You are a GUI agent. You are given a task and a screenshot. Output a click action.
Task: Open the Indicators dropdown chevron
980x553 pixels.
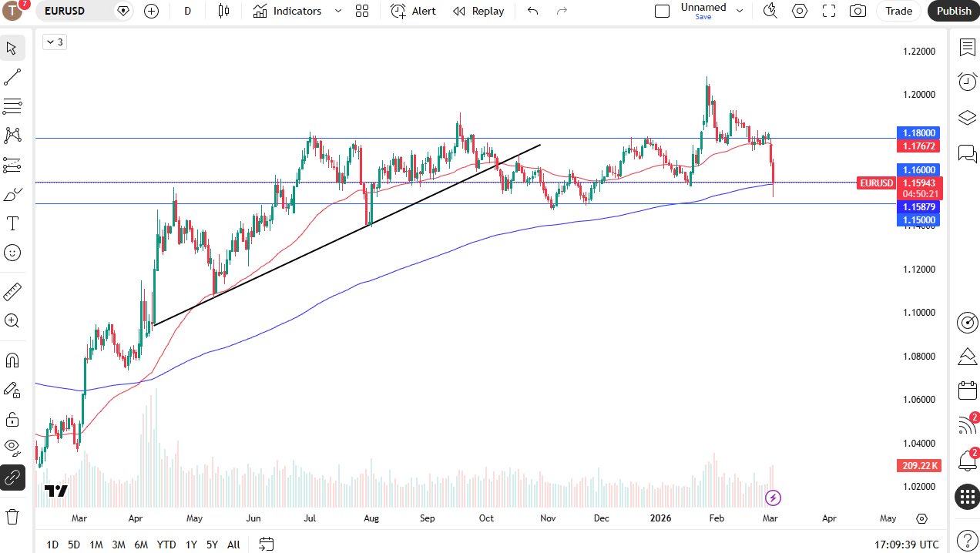337,11
